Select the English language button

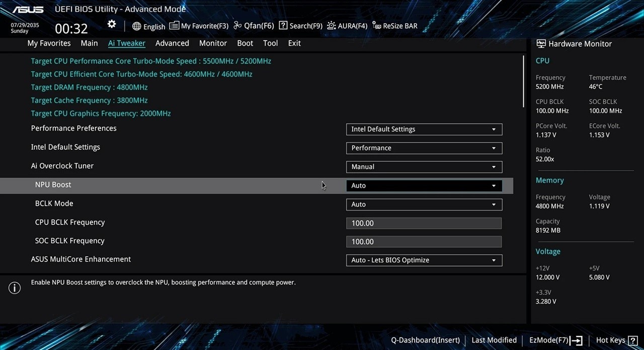(x=148, y=26)
